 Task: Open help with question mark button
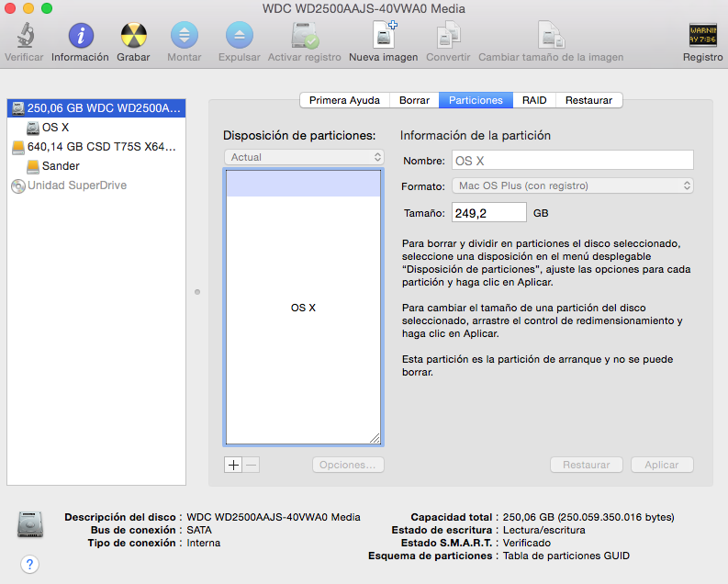pyautogui.click(x=29, y=564)
